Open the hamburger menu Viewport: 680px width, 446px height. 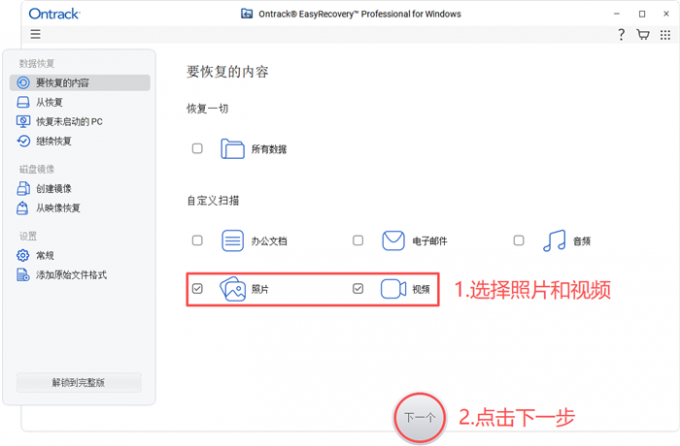(x=36, y=34)
